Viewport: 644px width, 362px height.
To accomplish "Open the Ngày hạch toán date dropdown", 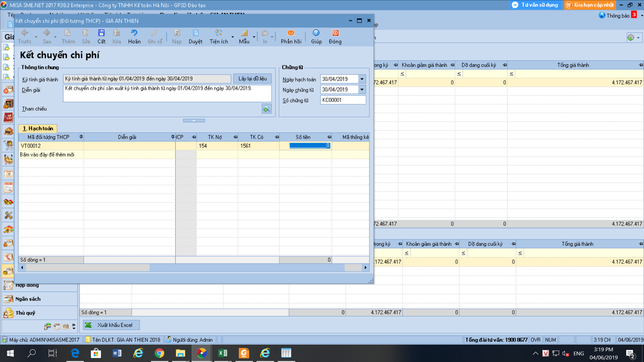I will click(362, 79).
